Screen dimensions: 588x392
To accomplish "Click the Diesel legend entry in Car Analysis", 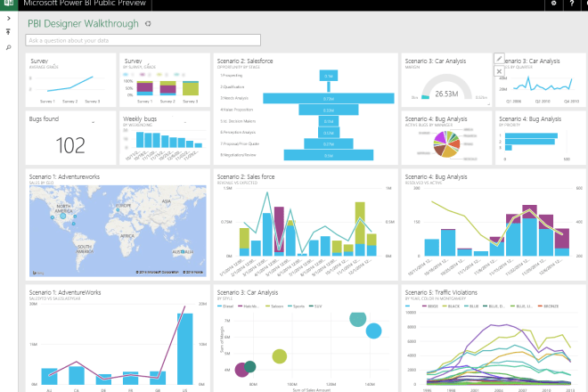I will coord(225,306).
